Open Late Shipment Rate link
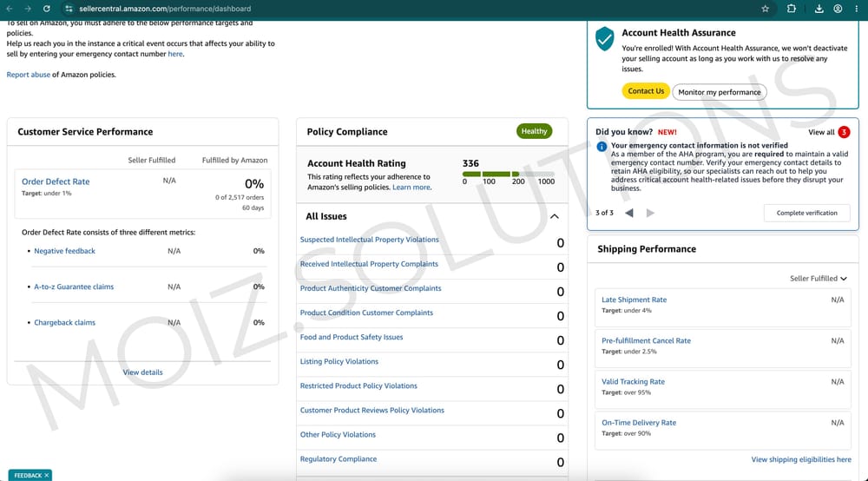 (634, 300)
